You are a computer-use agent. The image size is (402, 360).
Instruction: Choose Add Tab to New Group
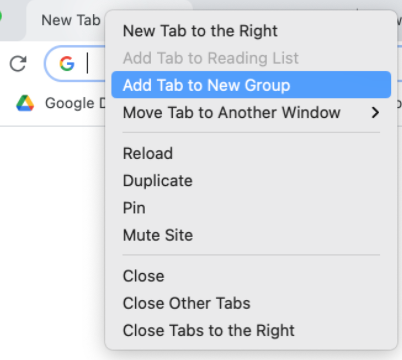pos(251,85)
